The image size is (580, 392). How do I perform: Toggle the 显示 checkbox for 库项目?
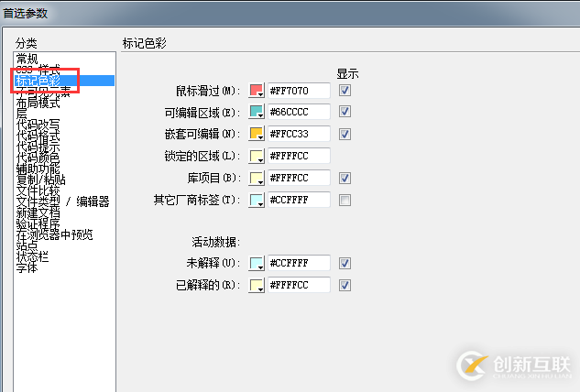[x=345, y=178]
